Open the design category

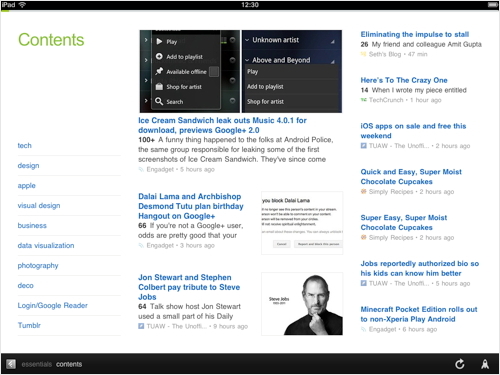coord(28,165)
